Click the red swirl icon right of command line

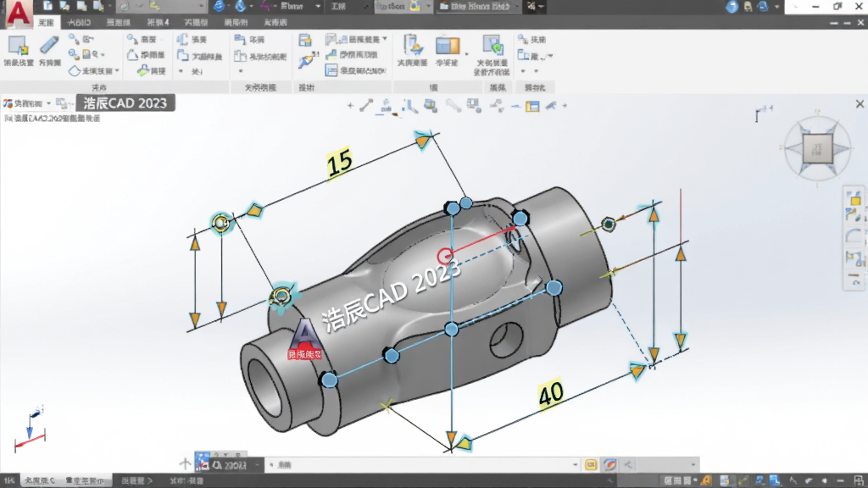click(609, 465)
